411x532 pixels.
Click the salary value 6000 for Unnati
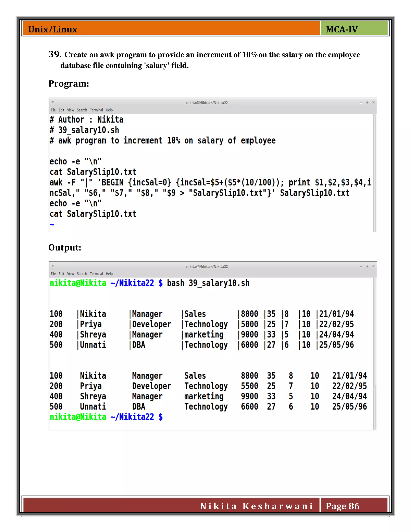pos(249,345)
